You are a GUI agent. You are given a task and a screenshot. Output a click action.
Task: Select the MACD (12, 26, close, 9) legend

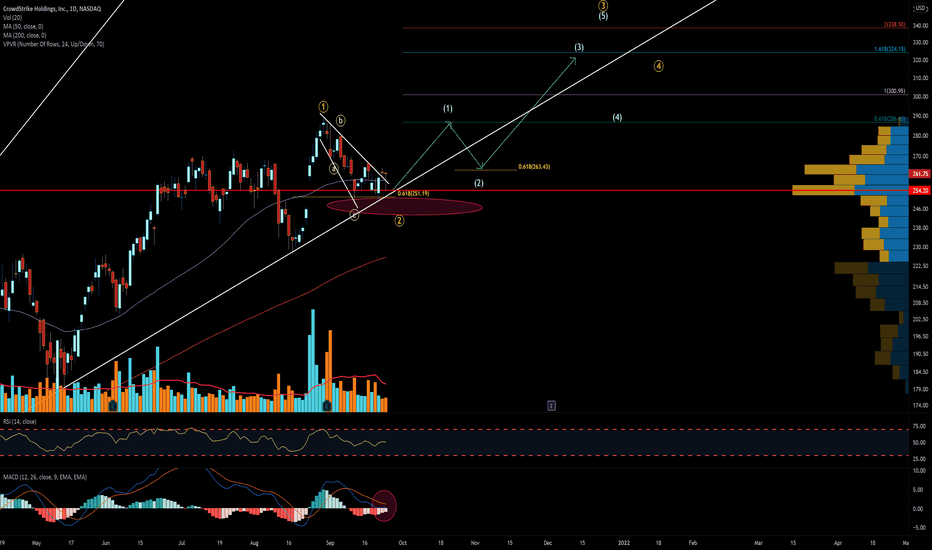(x=45, y=477)
